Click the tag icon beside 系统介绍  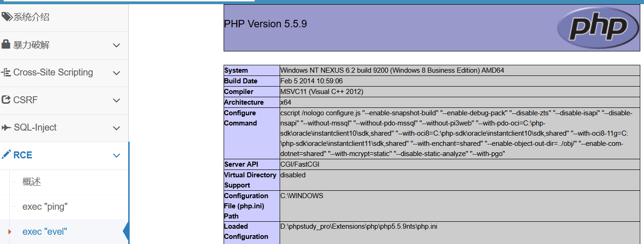(6, 17)
